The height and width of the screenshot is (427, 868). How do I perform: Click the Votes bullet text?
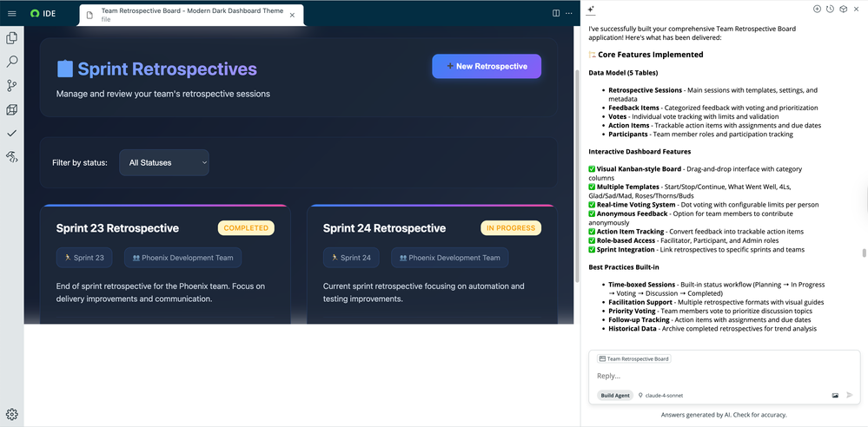point(693,116)
